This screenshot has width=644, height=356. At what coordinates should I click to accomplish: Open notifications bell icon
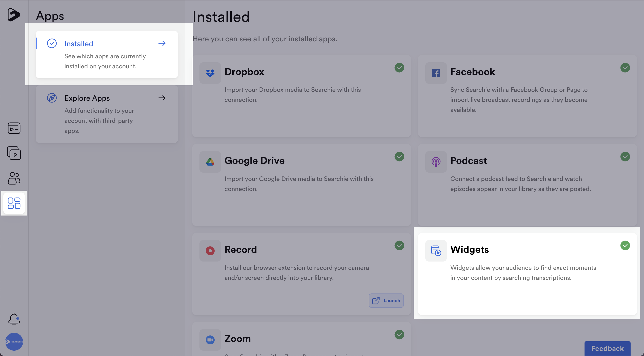click(x=14, y=319)
